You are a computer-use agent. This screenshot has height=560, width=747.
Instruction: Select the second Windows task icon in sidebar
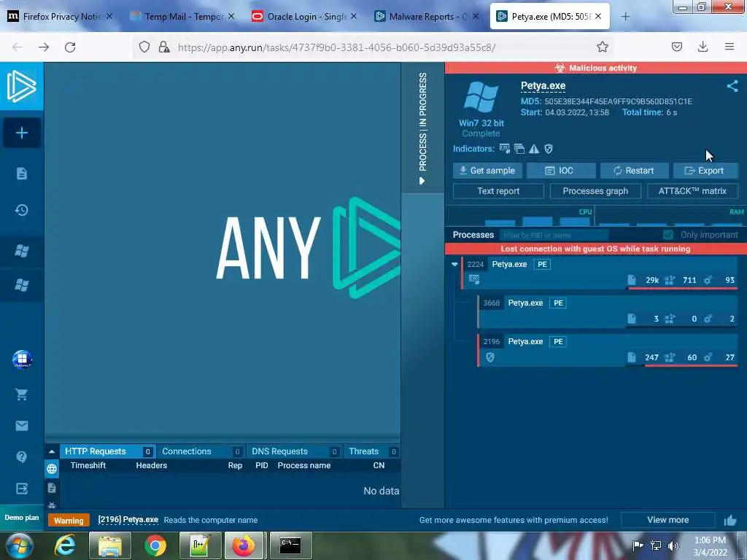click(21, 285)
